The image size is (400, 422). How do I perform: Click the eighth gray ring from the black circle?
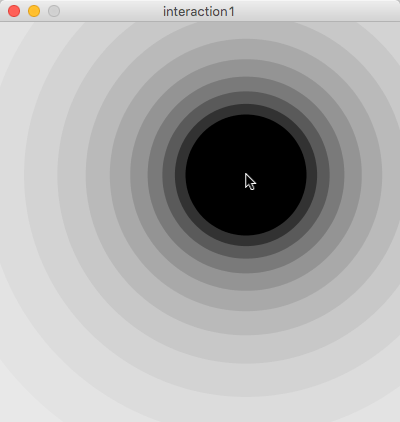(41, 175)
